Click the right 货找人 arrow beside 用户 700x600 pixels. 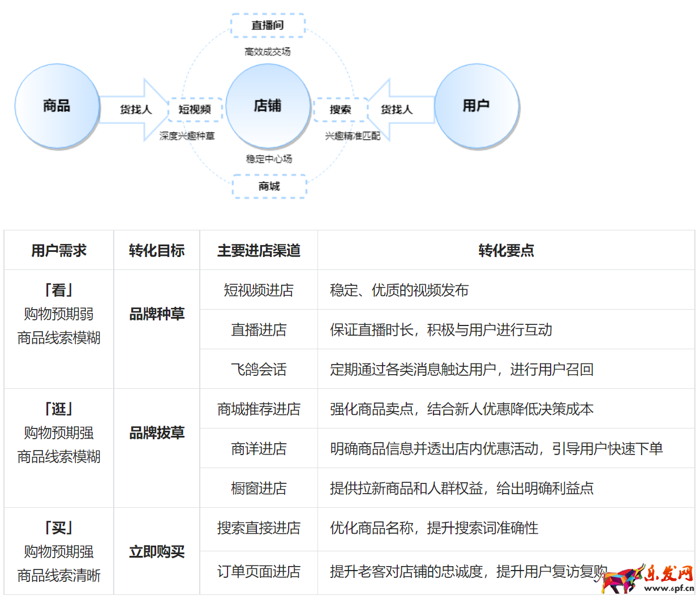tap(401, 109)
